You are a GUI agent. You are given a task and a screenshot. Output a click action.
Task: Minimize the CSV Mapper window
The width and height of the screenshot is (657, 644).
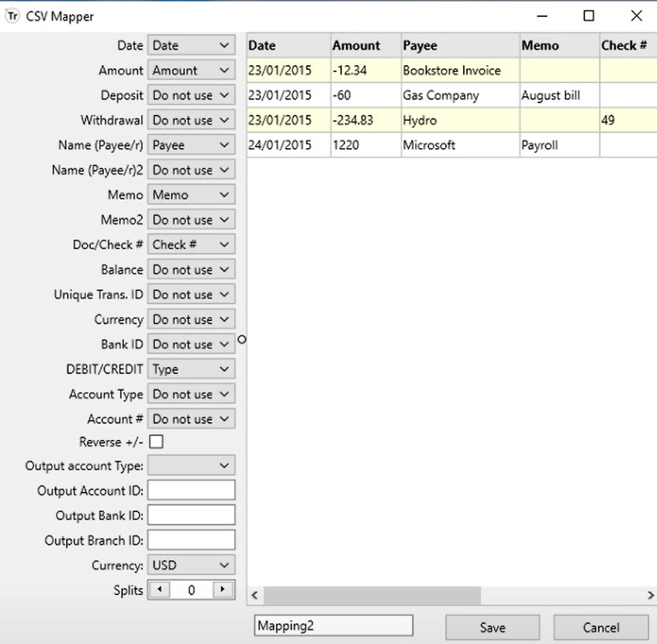(542, 16)
